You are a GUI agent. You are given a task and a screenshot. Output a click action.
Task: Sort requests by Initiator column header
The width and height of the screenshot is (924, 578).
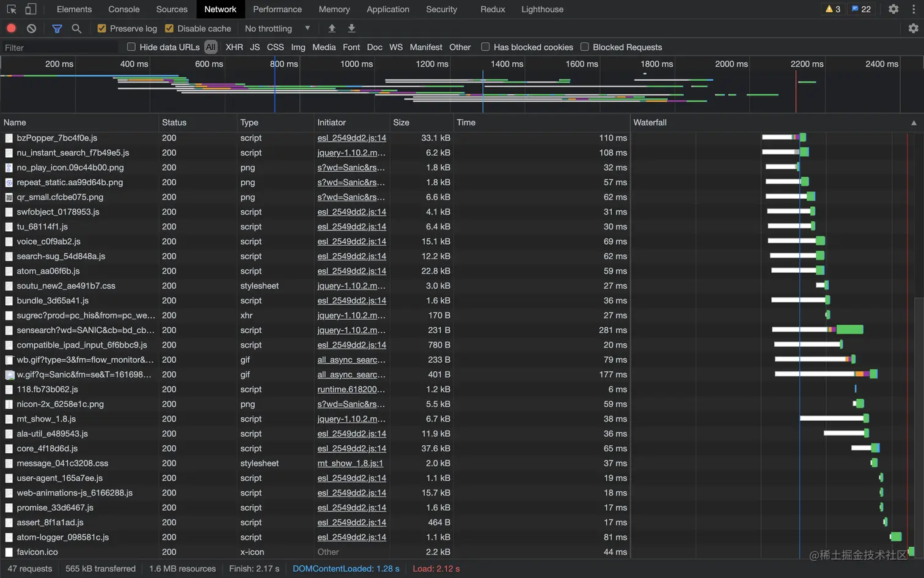352,122
